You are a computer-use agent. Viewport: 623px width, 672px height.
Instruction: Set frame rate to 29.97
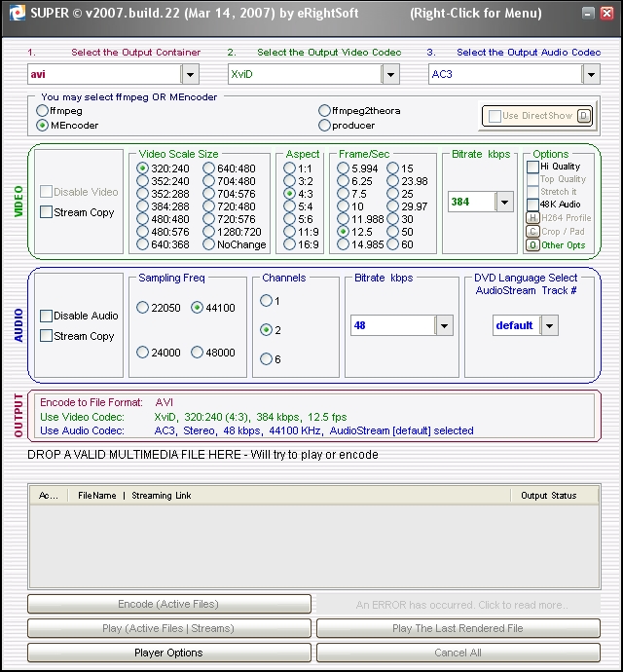(392, 206)
